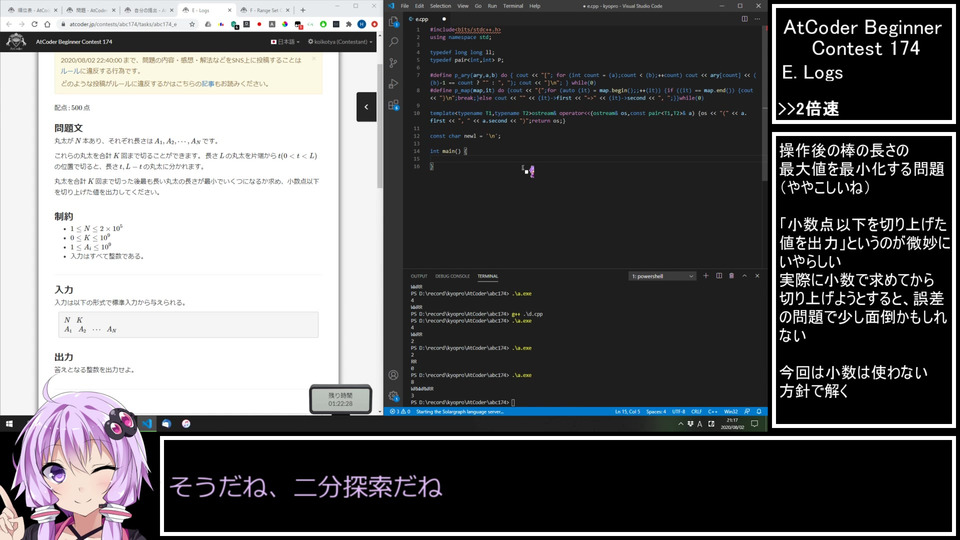Click Spaces: 4 indentation setting
960x540 pixels.
(656, 412)
